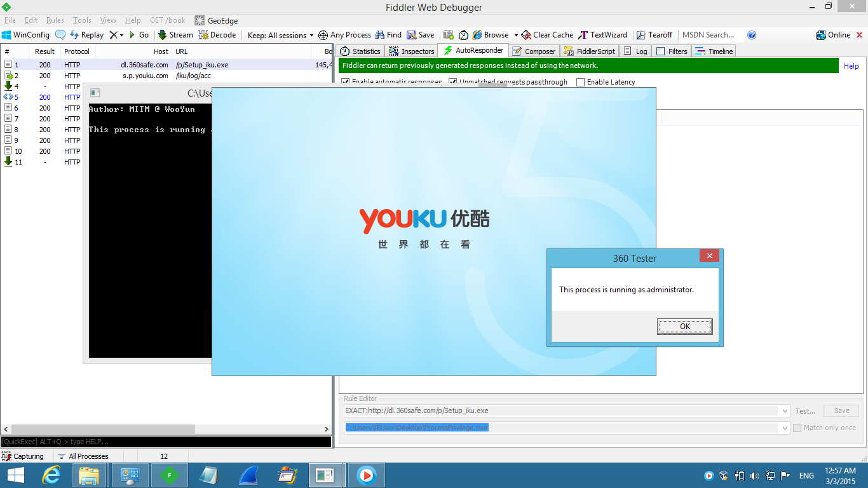This screenshot has height=488, width=868.
Task: Open WinConfig from the Fiddler toolbar
Action: (x=26, y=35)
